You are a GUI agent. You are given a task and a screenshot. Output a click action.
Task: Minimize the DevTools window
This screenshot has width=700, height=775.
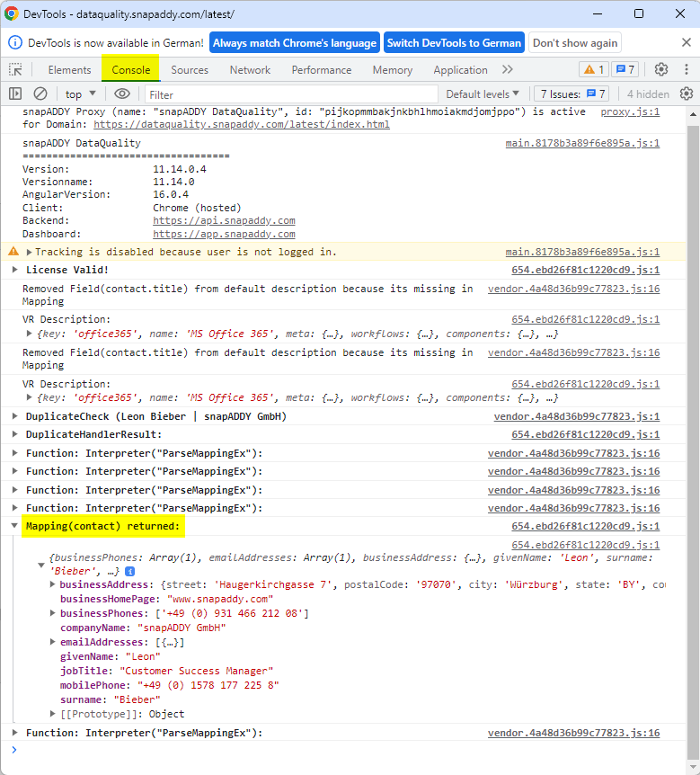click(598, 13)
